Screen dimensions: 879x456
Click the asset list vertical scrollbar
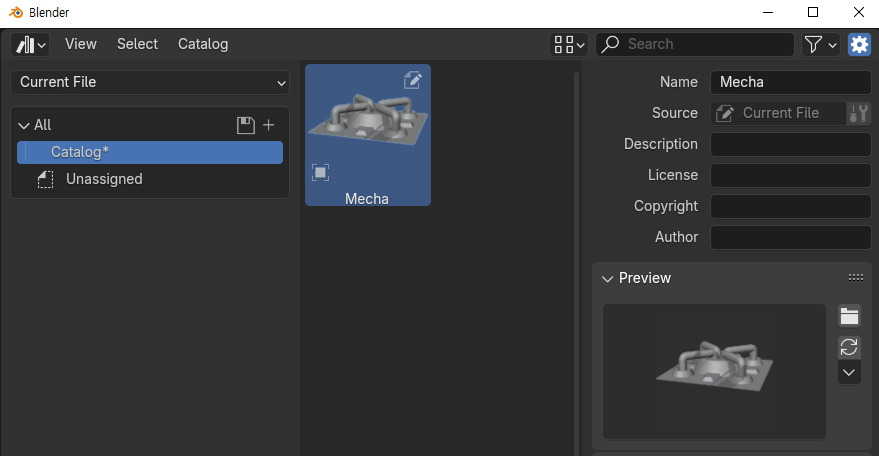point(576,264)
